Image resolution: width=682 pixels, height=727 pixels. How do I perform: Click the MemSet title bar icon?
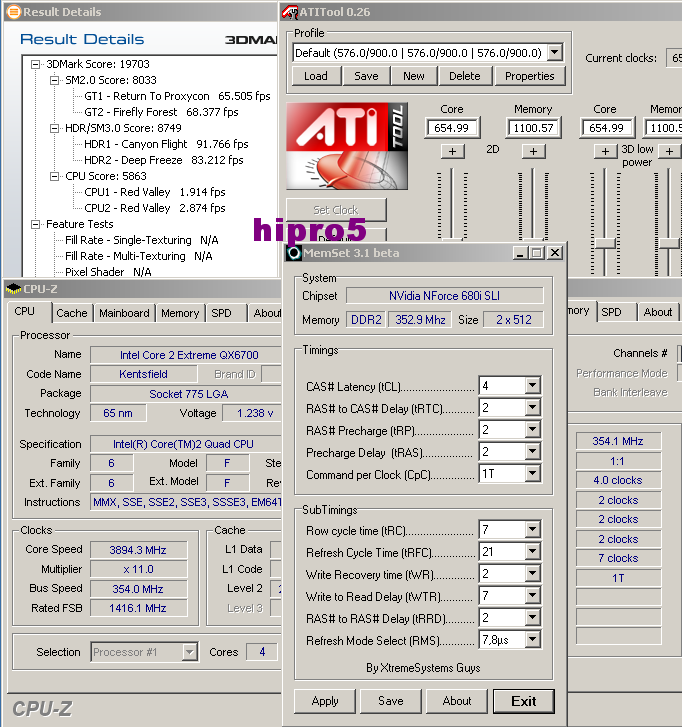click(294, 253)
